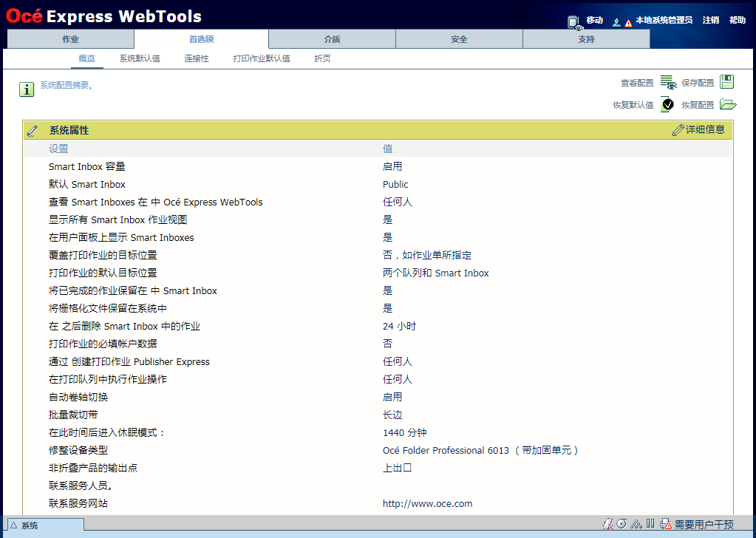Click the 恢复配置 open folder icon
The height and width of the screenshot is (538, 756).
click(x=728, y=104)
